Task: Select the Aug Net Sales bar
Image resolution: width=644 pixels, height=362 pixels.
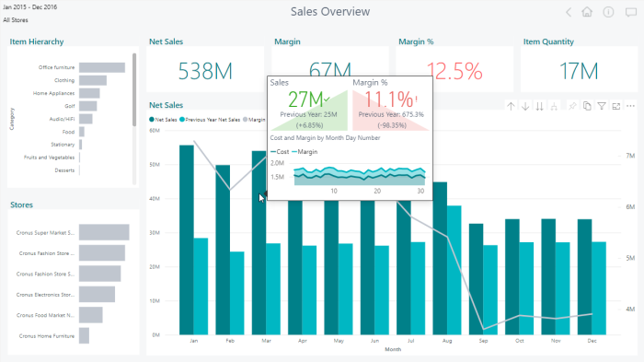Action: [440, 258]
